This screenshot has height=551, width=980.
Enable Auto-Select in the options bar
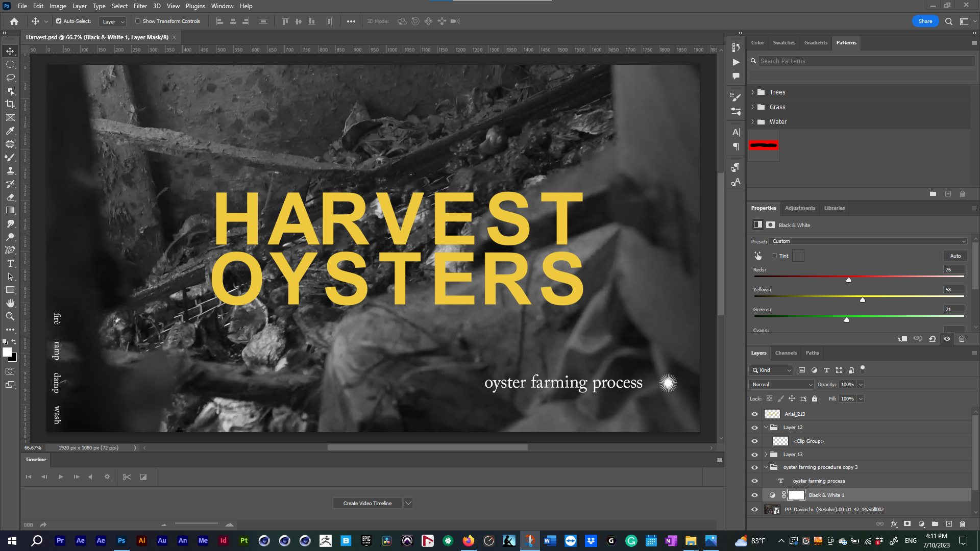click(58, 21)
